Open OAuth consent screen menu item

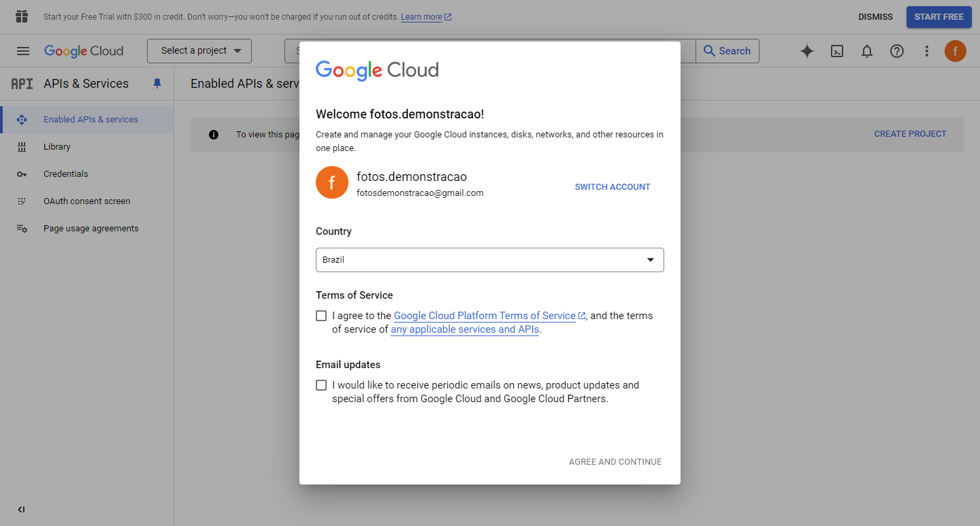point(87,201)
